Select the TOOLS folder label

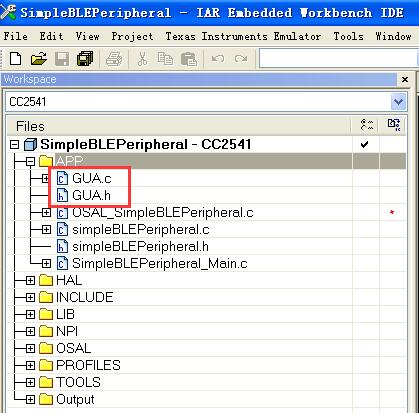click(78, 382)
